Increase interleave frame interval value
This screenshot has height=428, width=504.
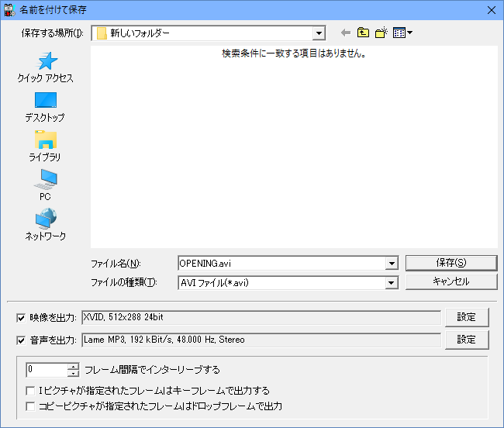click(x=74, y=366)
